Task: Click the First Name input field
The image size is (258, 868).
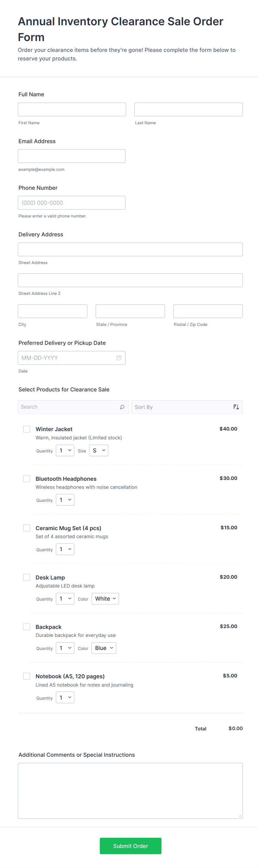Action: (72, 110)
